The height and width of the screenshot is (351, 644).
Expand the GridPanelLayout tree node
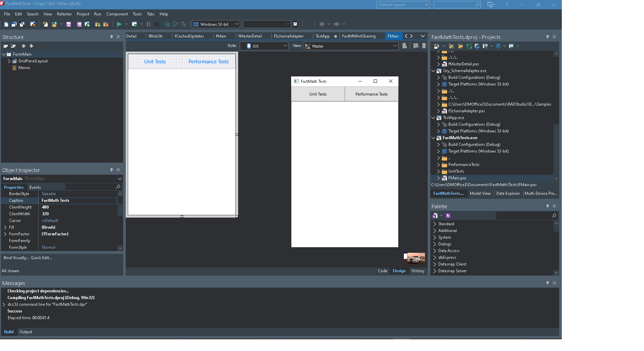[9, 61]
